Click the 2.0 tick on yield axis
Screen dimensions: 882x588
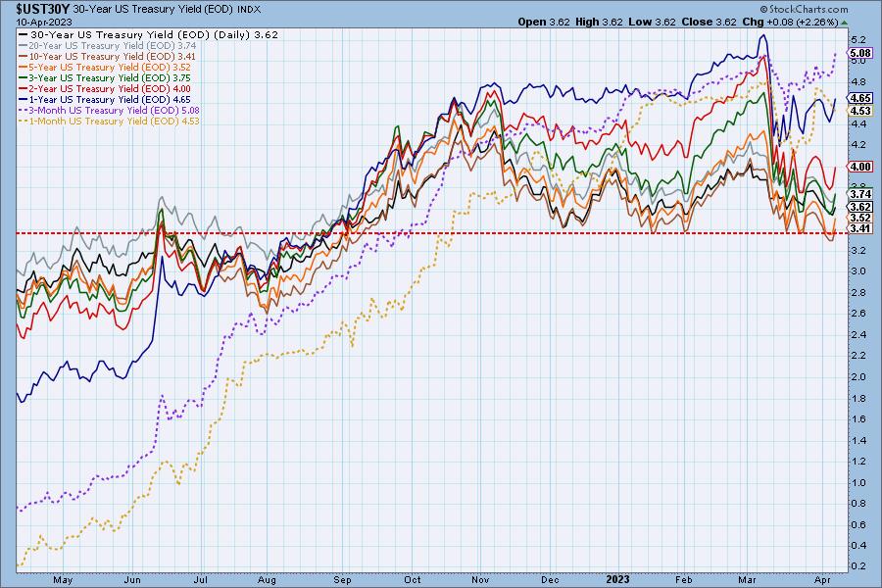(x=858, y=377)
